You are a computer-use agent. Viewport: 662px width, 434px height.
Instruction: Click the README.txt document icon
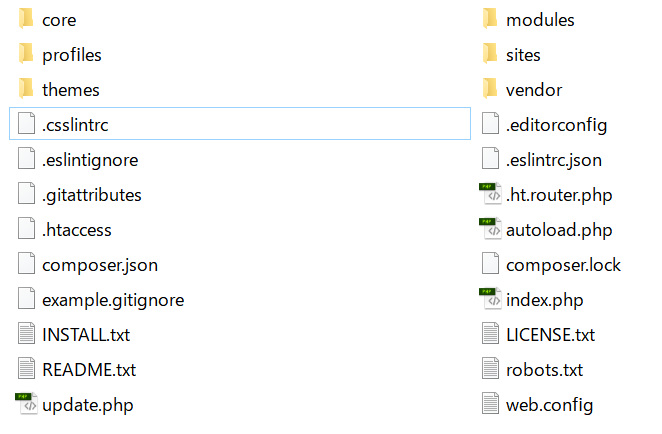point(26,369)
